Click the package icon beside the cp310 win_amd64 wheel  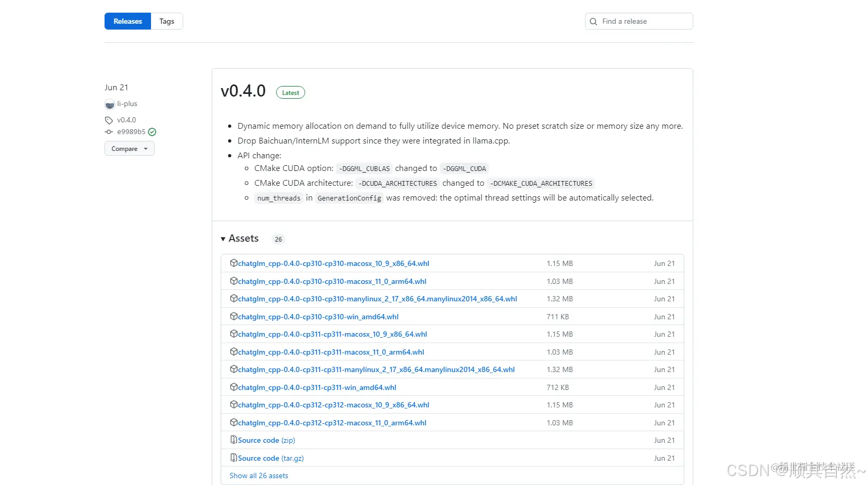point(233,317)
